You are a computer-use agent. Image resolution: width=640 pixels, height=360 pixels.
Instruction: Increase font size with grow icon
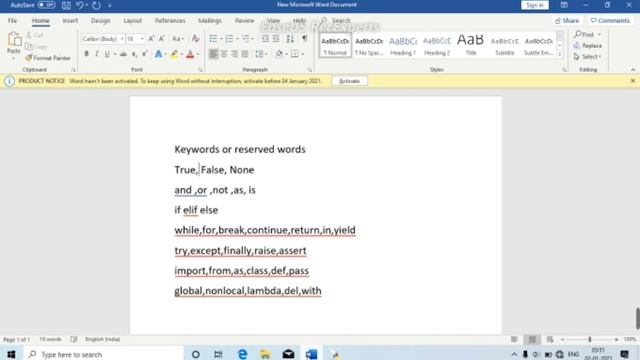[151, 39]
